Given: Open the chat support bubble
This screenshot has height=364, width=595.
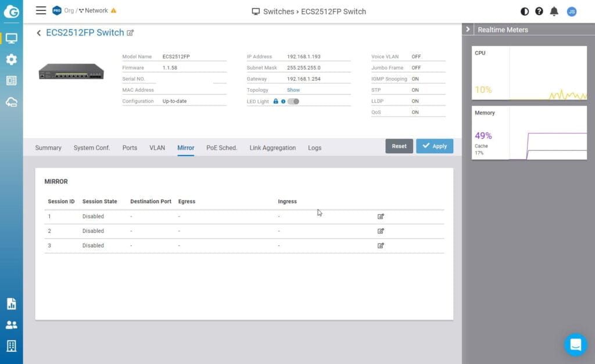Looking at the screenshot, I should pos(575,345).
